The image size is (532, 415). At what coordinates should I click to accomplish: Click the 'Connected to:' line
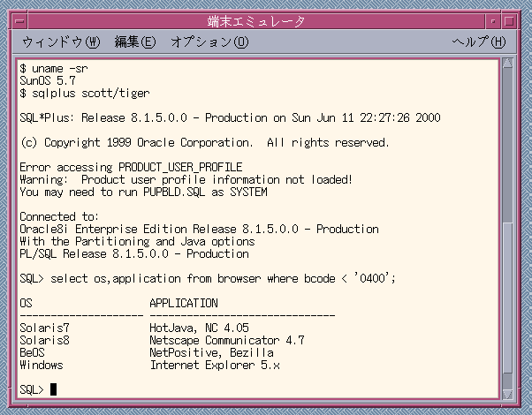59,216
